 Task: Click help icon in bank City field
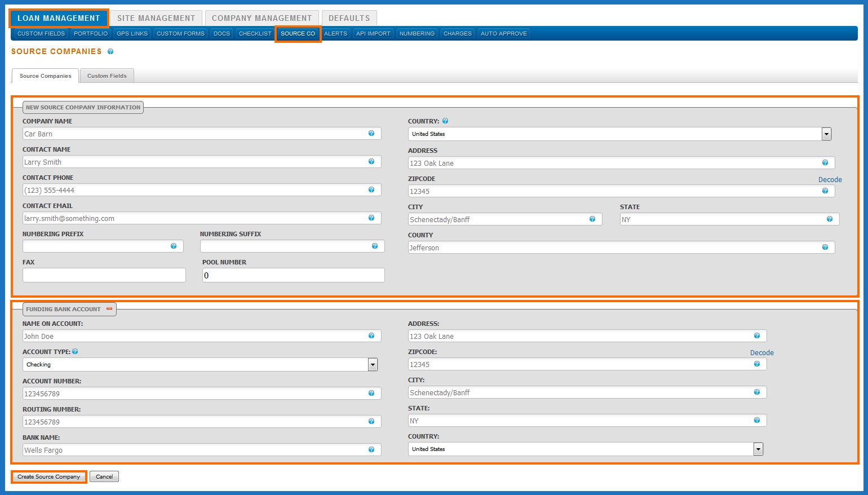[x=757, y=392]
